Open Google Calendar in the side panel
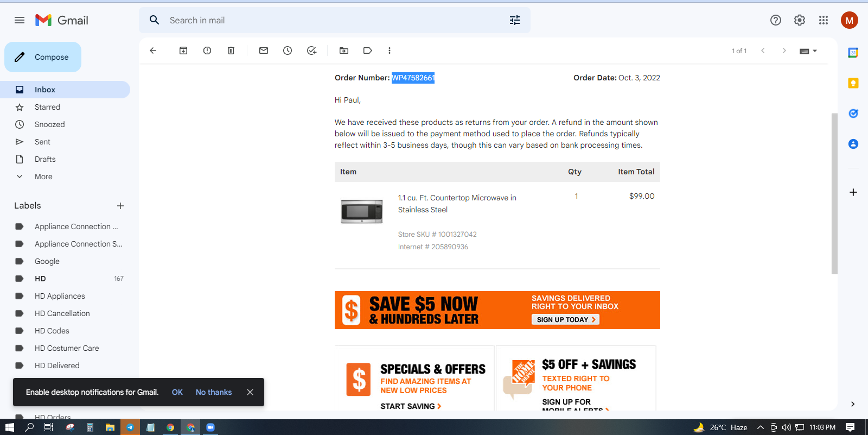 point(853,53)
